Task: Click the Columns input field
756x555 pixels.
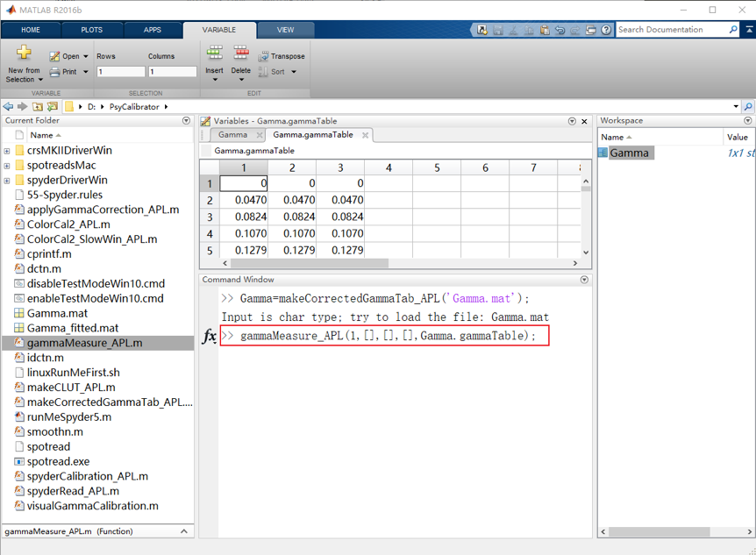Action: click(x=173, y=72)
